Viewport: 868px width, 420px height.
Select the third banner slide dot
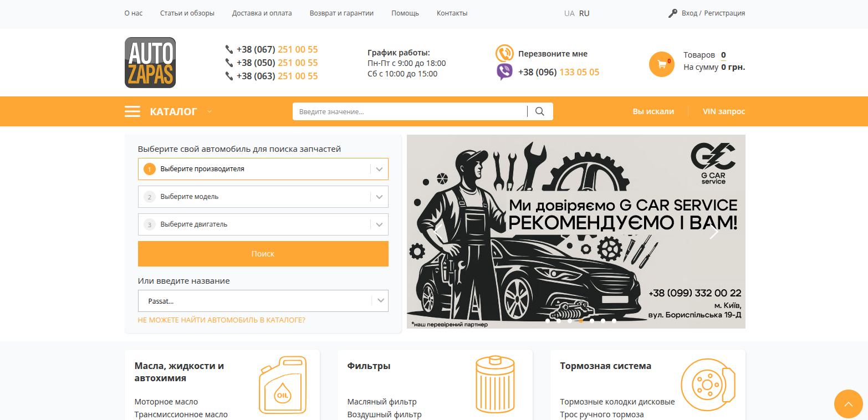pos(570,320)
